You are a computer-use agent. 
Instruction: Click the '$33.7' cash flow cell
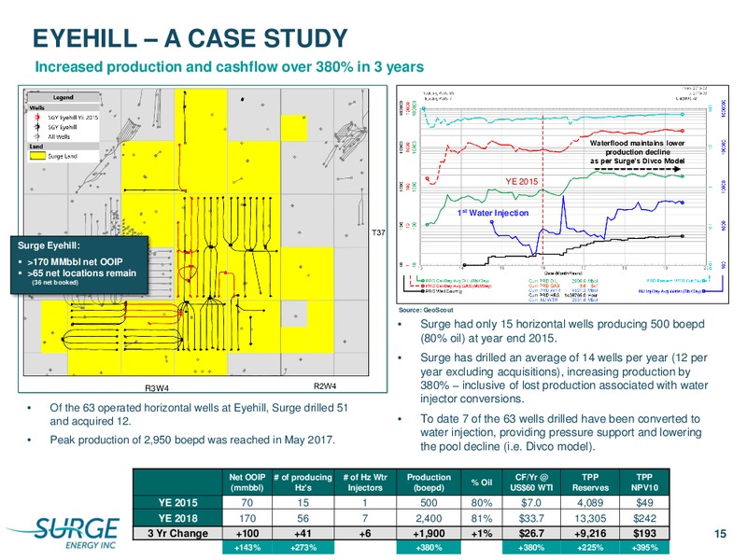pyautogui.click(x=531, y=518)
